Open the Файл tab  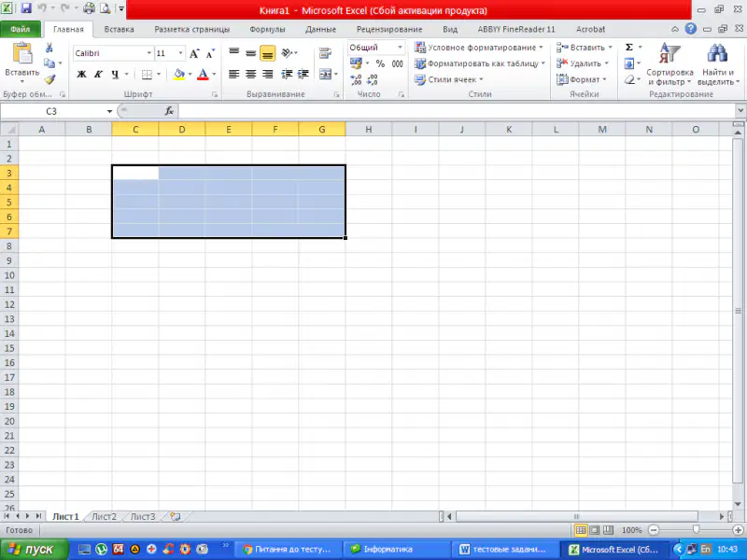[20, 29]
